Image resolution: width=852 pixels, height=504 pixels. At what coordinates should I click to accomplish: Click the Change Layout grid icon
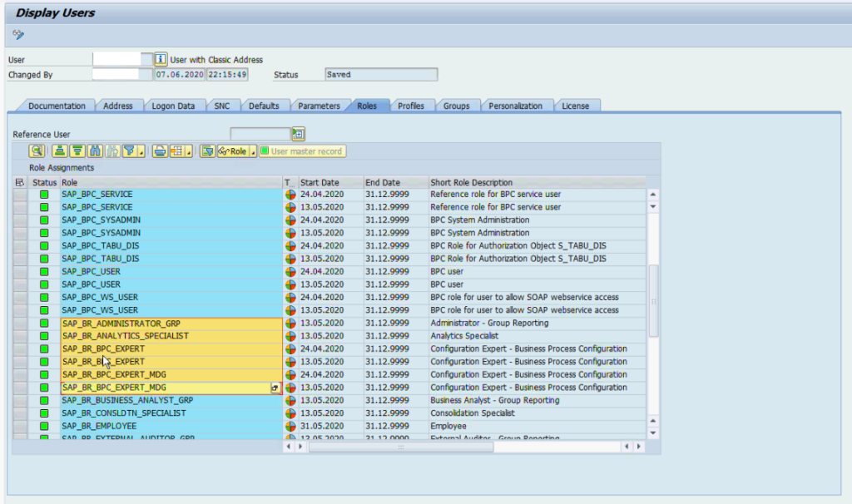tap(176, 151)
